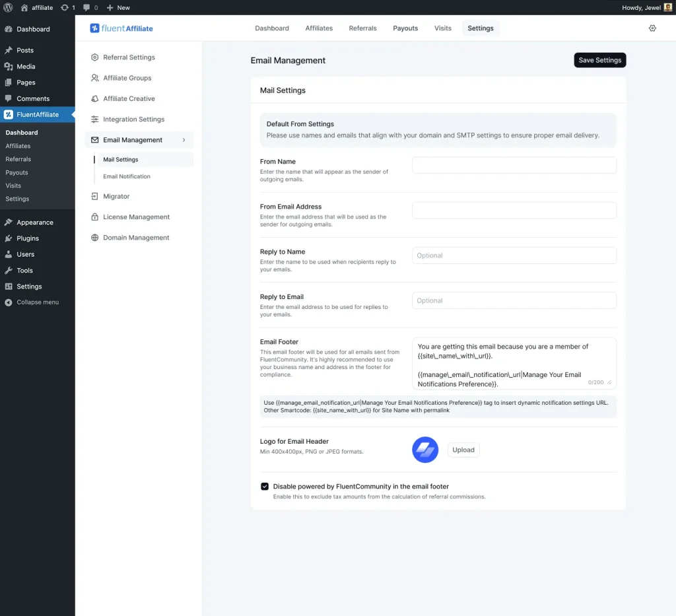Viewport: 676px width, 616px height.
Task: Click the plus New icon
Action: [x=110, y=7]
